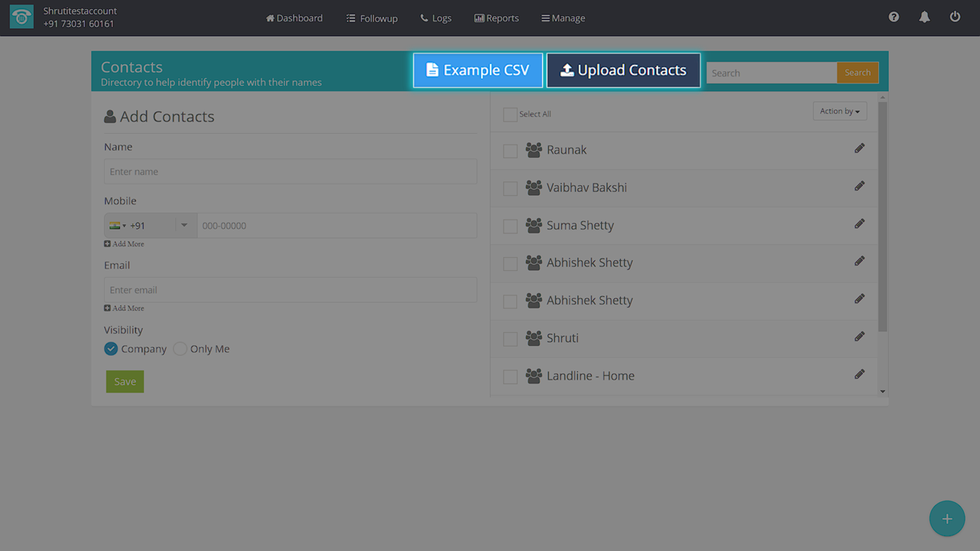Go to the Dashboard menu item
Screen dimensions: 980x551
tap(294, 18)
